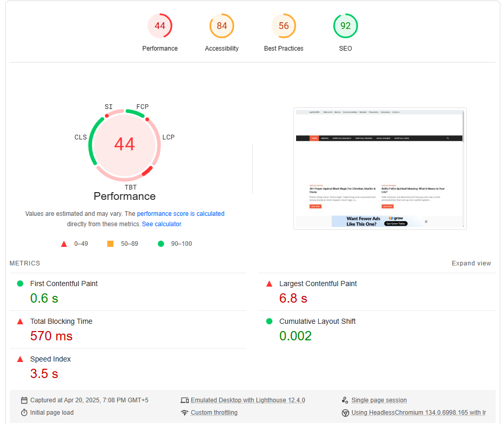Click the calendar icon beside Captured at
504x424 pixels.
click(24, 400)
